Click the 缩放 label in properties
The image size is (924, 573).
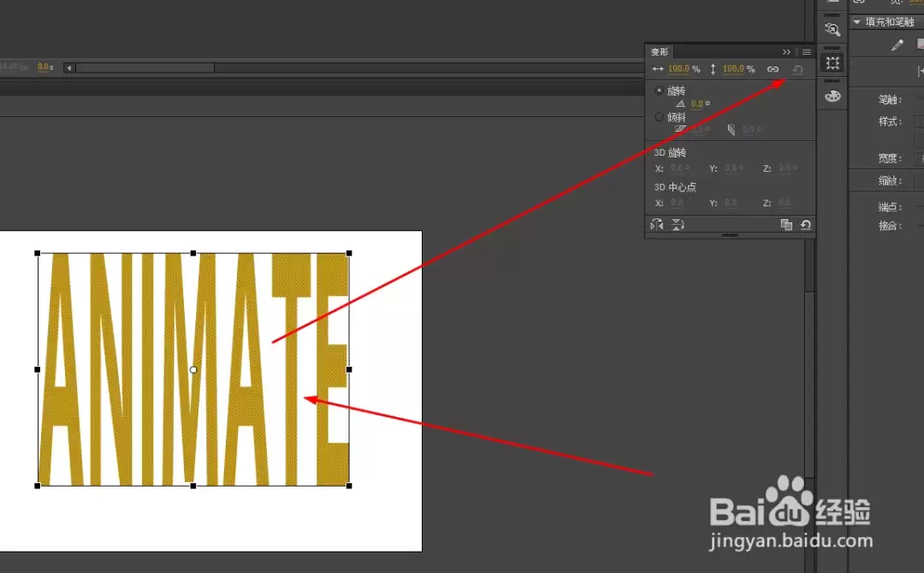coord(890,180)
